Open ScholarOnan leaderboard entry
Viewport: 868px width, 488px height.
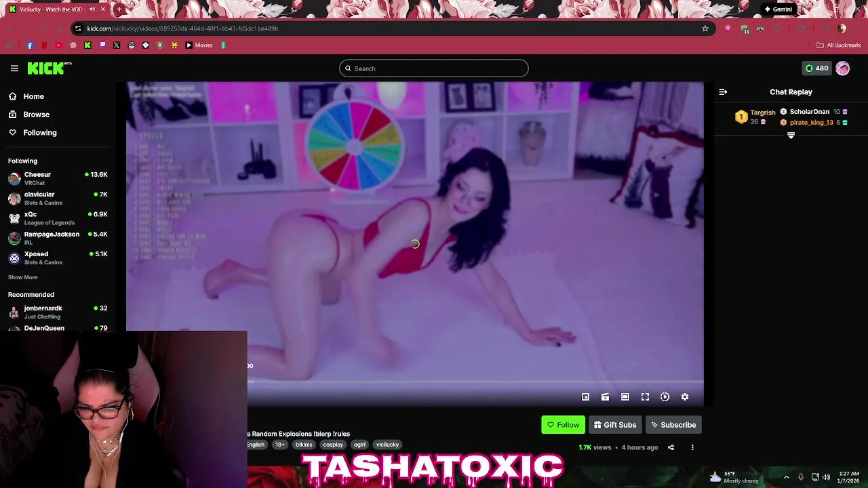tap(814, 112)
